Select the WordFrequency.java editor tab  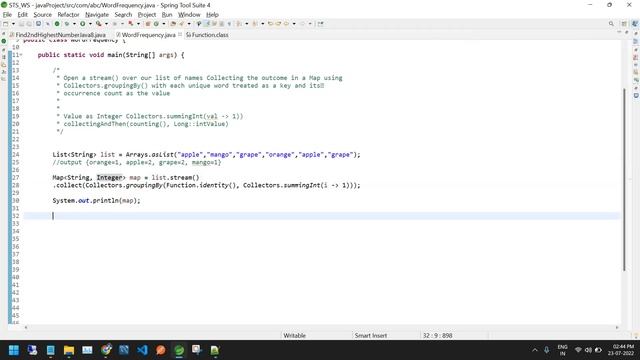(x=148, y=35)
